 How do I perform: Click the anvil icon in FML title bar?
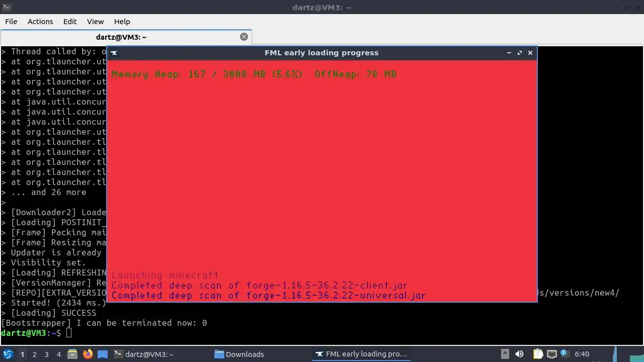[114, 53]
